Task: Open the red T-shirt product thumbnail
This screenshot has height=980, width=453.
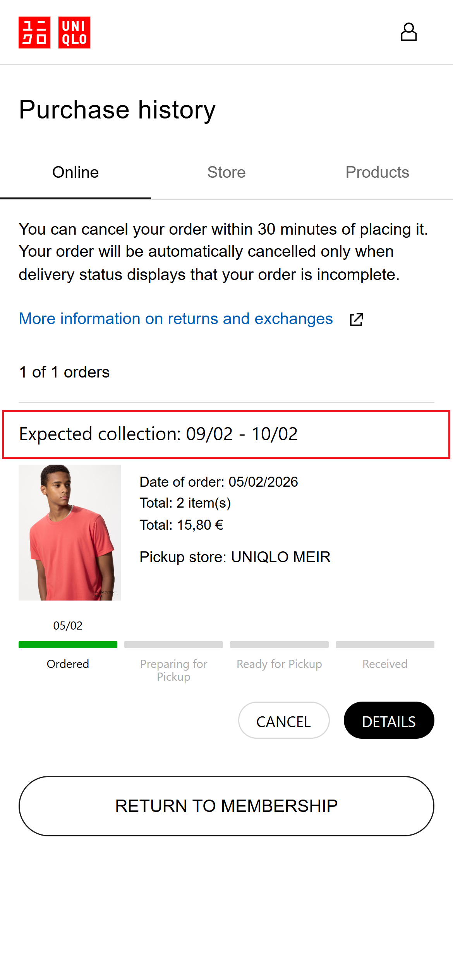Action: [70, 532]
